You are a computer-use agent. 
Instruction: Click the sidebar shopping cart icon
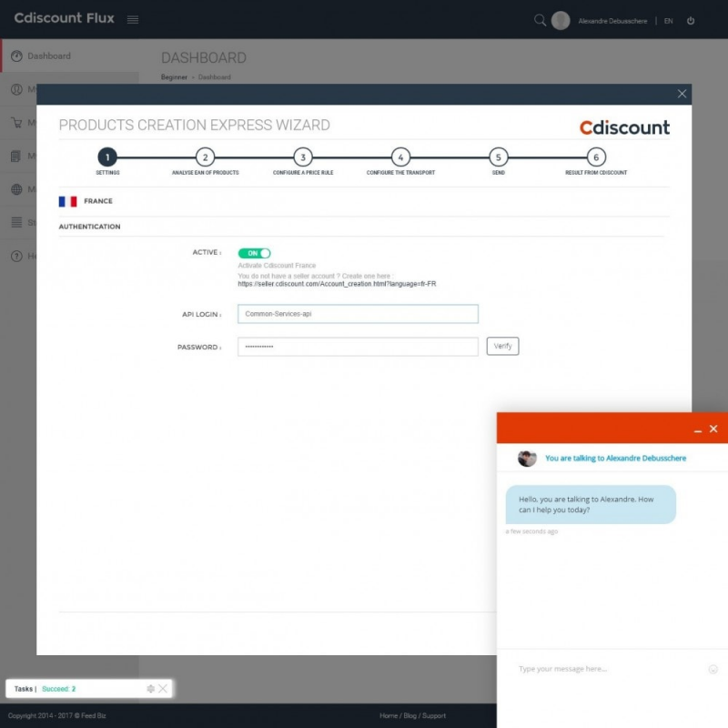[x=16, y=123]
